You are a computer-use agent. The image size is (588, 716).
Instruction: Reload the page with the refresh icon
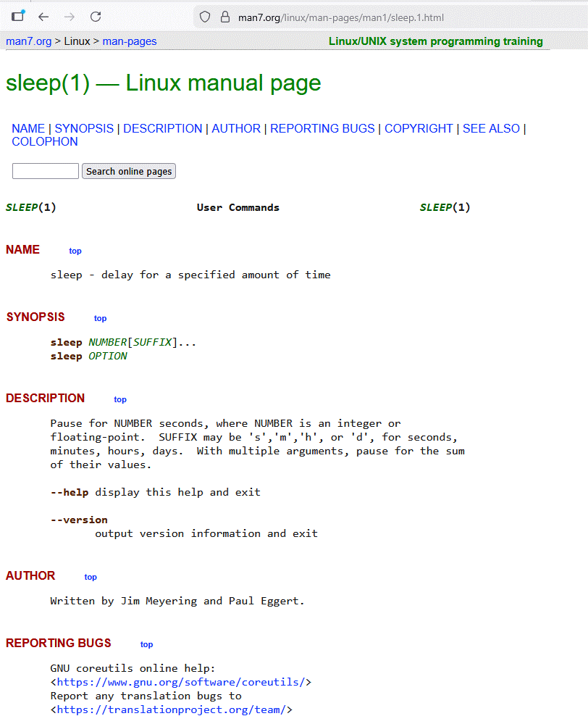click(96, 17)
